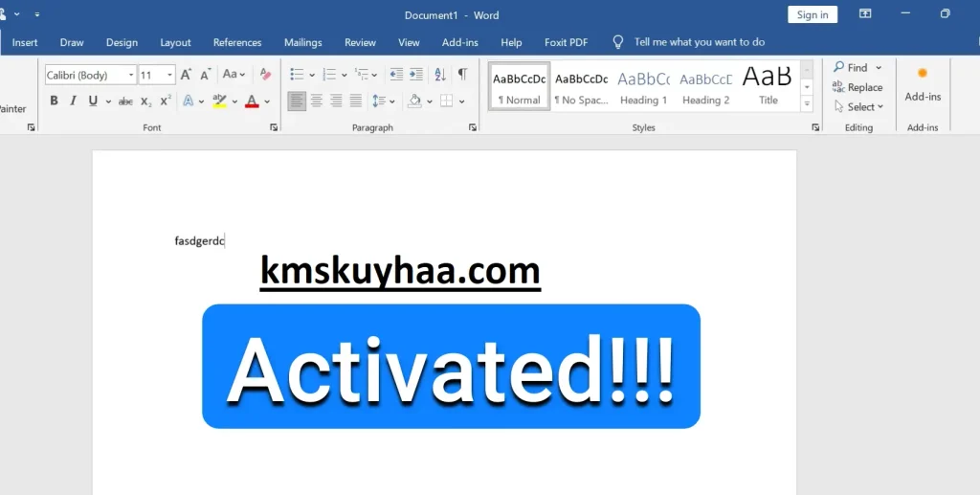The height and width of the screenshot is (495, 980).
Task: Insert a multilevel list
Action: (361, 75)
